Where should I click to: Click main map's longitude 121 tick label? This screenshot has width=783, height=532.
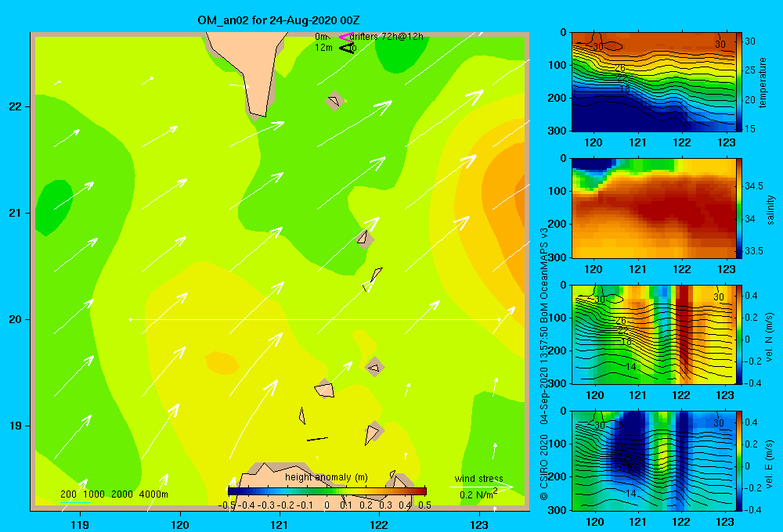[x=280, y=524]
